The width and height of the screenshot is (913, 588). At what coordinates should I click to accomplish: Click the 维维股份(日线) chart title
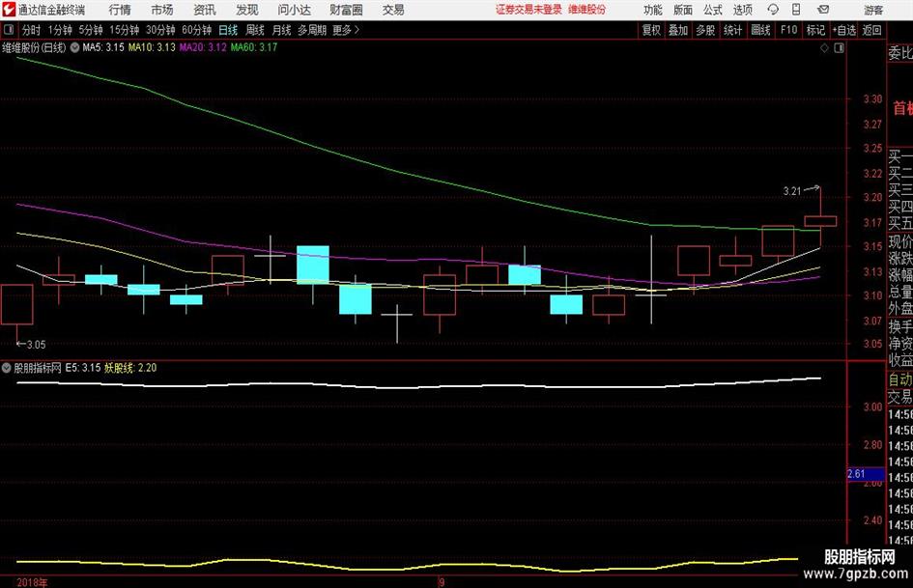34,47
